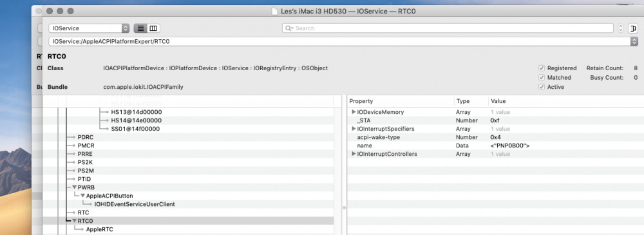Select PRRE in the device tree

(86, 154)
